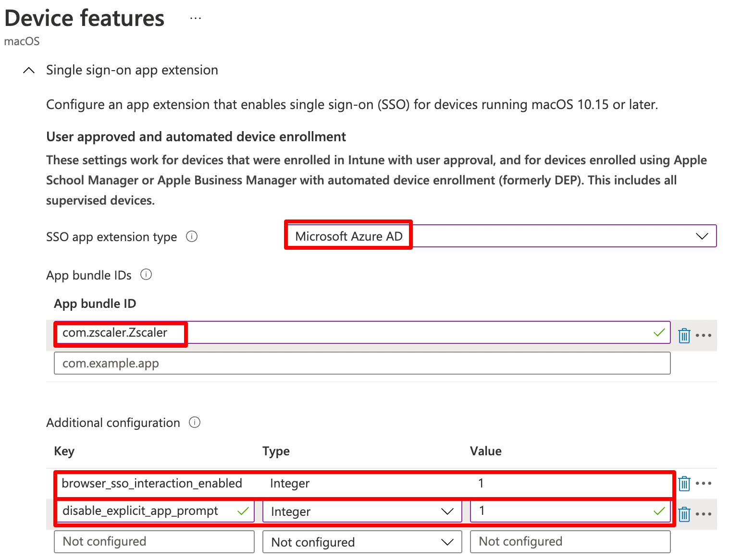Select the Microsoft Azure AD value

point(348,236)
